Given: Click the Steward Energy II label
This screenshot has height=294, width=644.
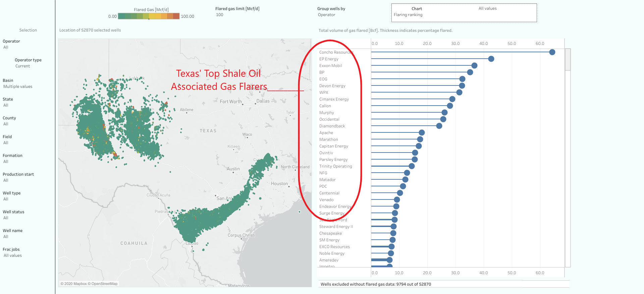Looking at the screenshot, I should [336, 227].
